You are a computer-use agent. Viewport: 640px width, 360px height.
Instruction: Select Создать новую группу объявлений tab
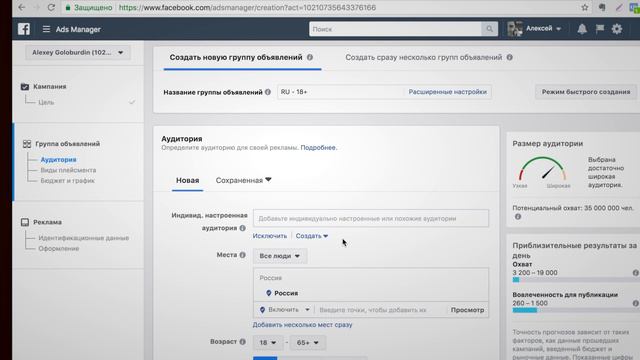[236, 57]
